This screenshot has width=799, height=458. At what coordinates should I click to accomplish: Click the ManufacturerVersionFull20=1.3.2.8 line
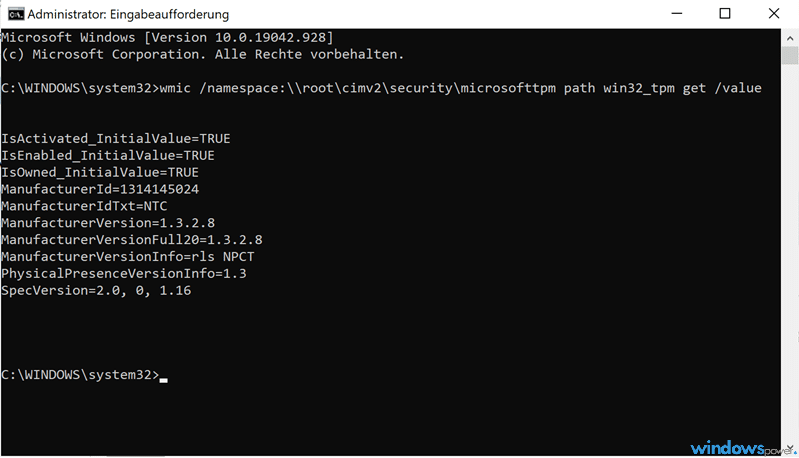pyautogui.click(x=131, y=239)
